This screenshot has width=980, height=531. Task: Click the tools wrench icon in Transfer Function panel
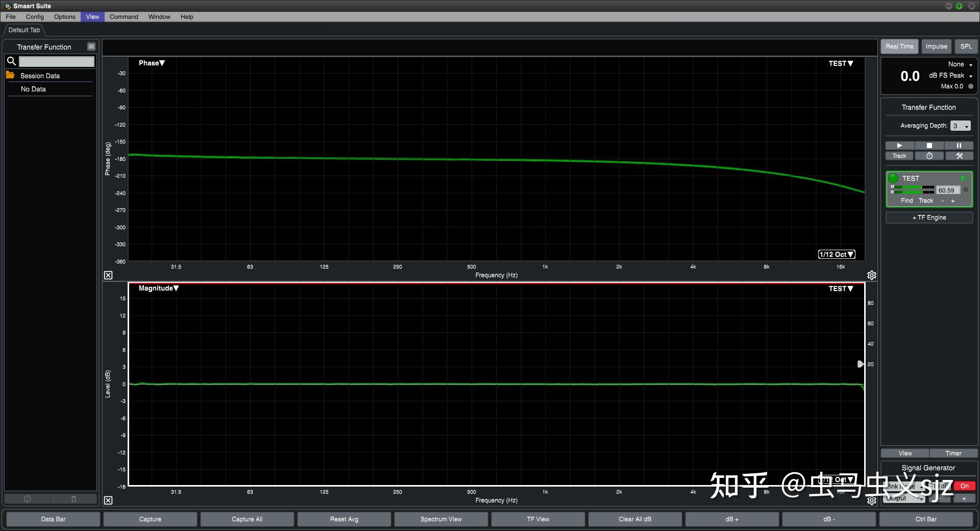coord(959,156)
